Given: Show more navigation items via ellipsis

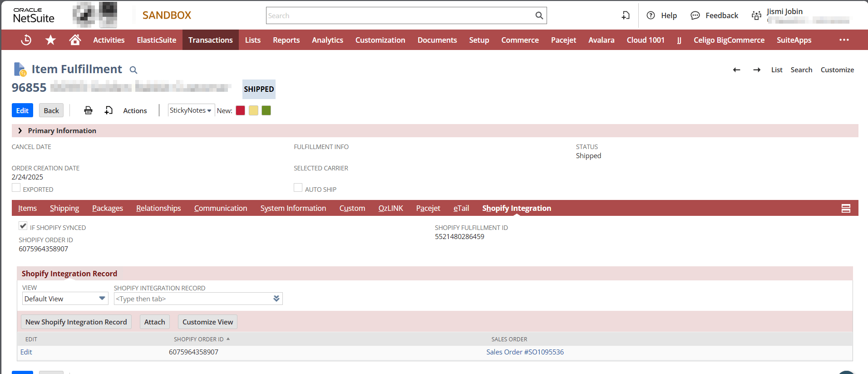Looking at the screenshot, I should pos(844,40).
